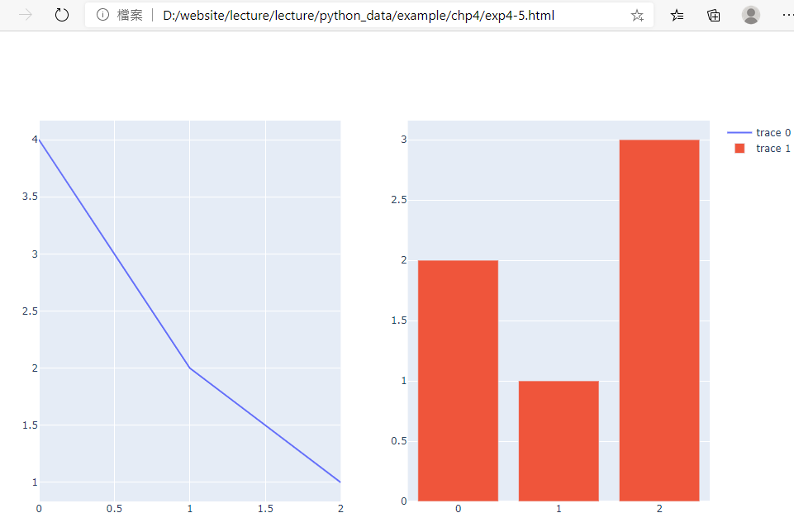Toggle trace 0 in the legend
This screenshot has width=794, height=532.
(758, 133)
